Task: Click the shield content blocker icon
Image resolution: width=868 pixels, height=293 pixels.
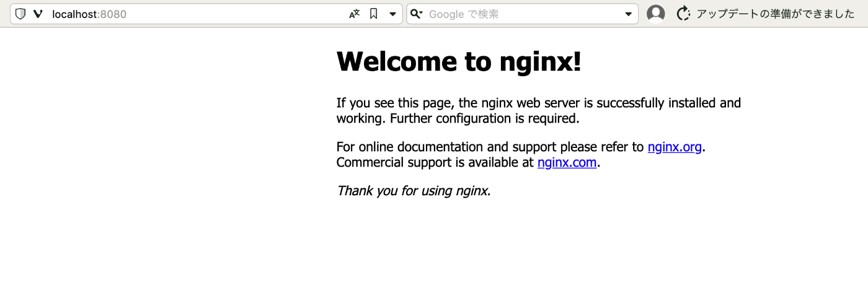Action: point(20,14)
